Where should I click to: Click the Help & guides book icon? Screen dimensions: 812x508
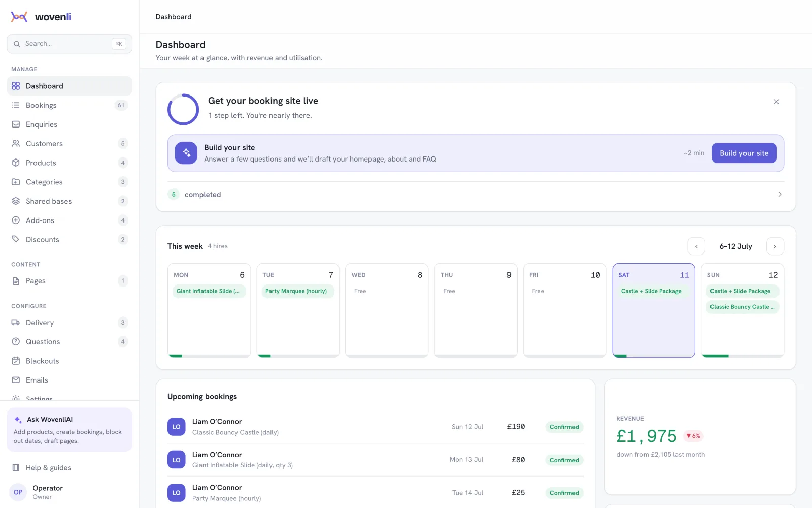click(16, 468)
